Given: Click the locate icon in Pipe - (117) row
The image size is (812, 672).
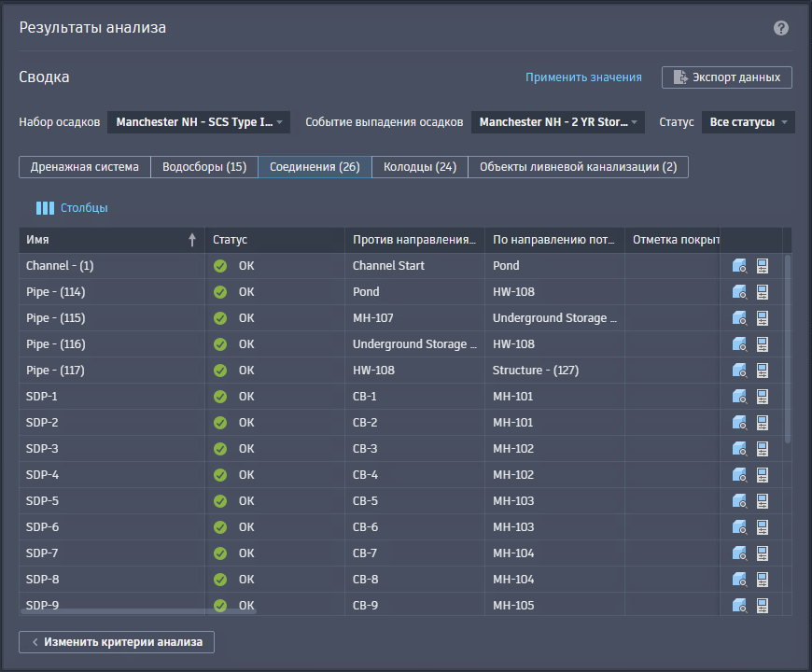Looking at the screenshot, I should coord(739,371).
